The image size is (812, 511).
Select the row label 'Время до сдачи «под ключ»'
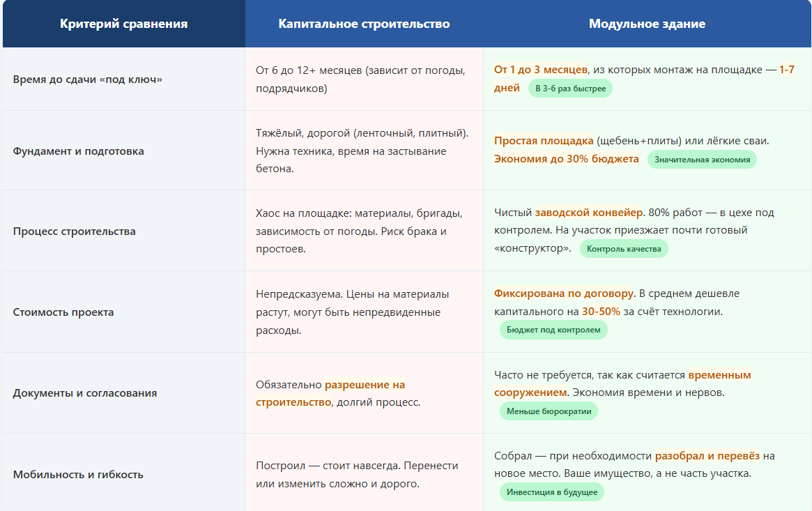88,79
